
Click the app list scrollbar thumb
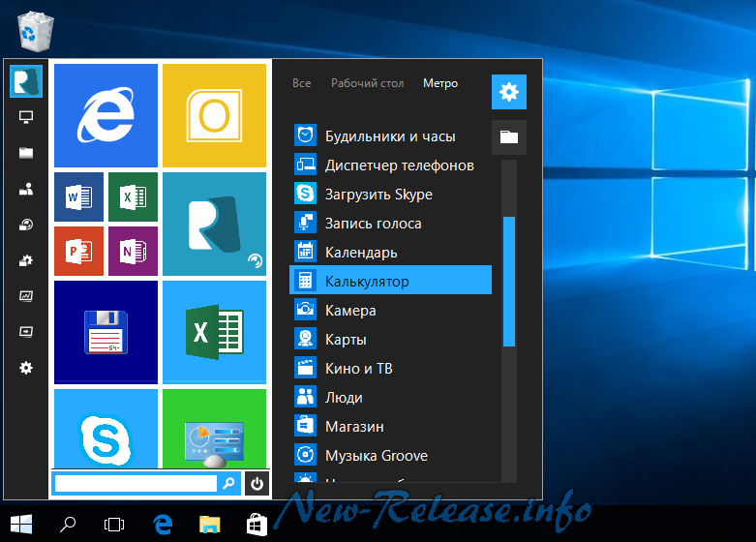[x=508, y=282]
